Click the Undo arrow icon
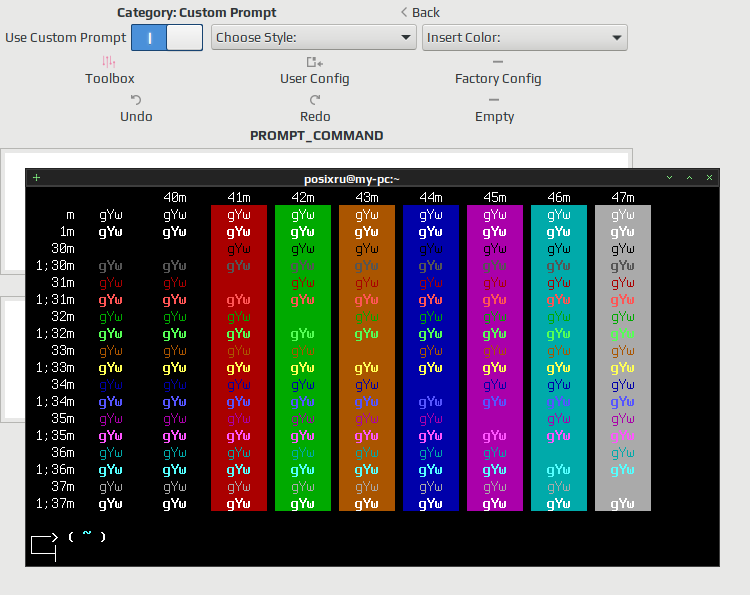This screenshot has height=595, width=750. tap(136, 99)
